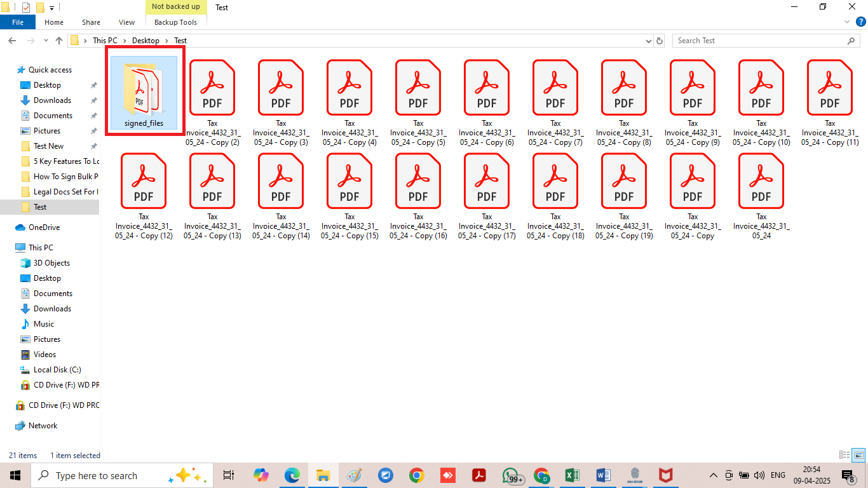
Task: Select Tax Invoice Copy (10) PDF file
Action: click(x=761, y=103)
